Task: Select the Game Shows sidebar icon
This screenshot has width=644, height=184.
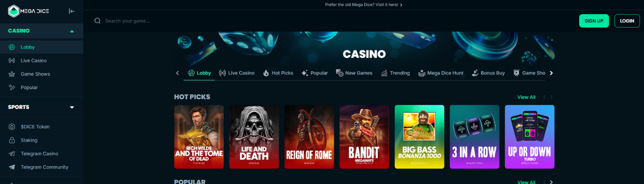Action: (x=12, y=74)
